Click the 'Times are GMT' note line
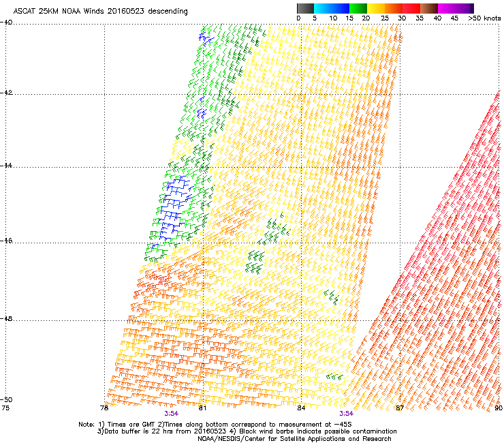The height and width of the screenshot is (443, 504). 215,425
